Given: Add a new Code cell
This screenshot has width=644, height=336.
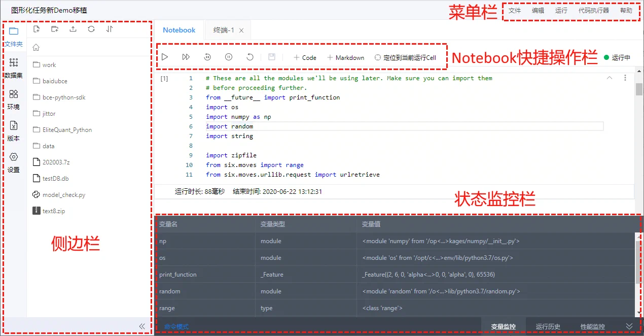Looking at the screenshot, I should pyautogui.click(x=305, y=57).
